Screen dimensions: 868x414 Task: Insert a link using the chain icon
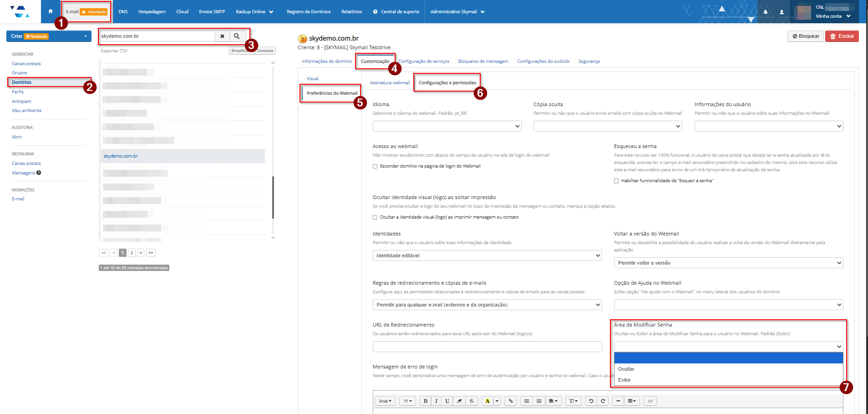(511, 401)
